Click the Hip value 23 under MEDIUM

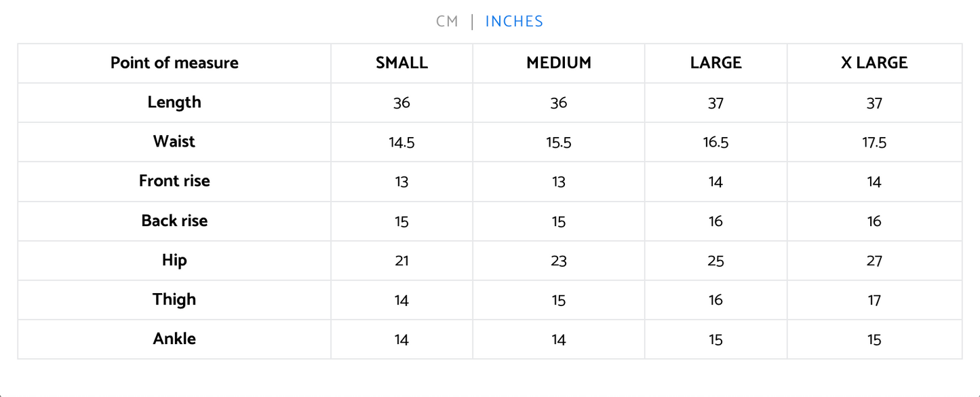pyautogui.click(x=559, y=261)
